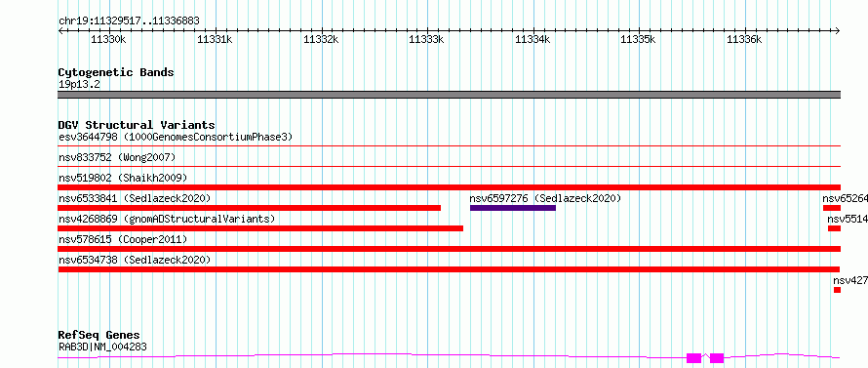Click the left arrow of the ruler
Image resolution: width=868 pixels, height=368 pixels.
click(x=61, y=30)
